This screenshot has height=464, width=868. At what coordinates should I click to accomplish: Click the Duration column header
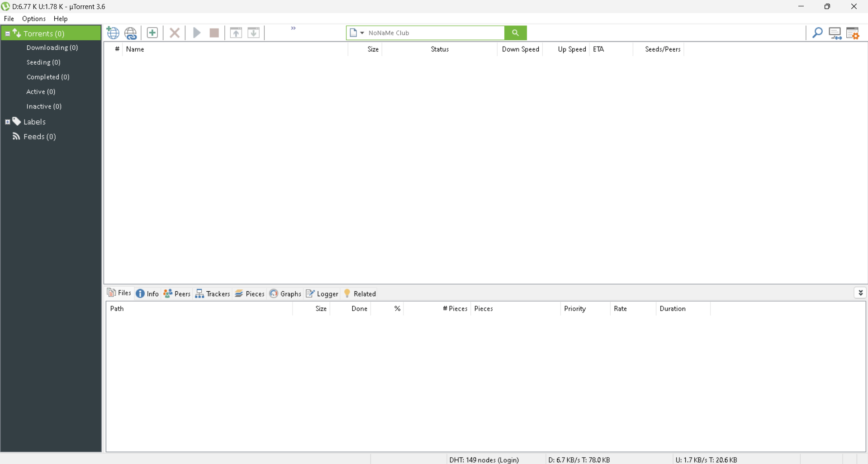683,308
